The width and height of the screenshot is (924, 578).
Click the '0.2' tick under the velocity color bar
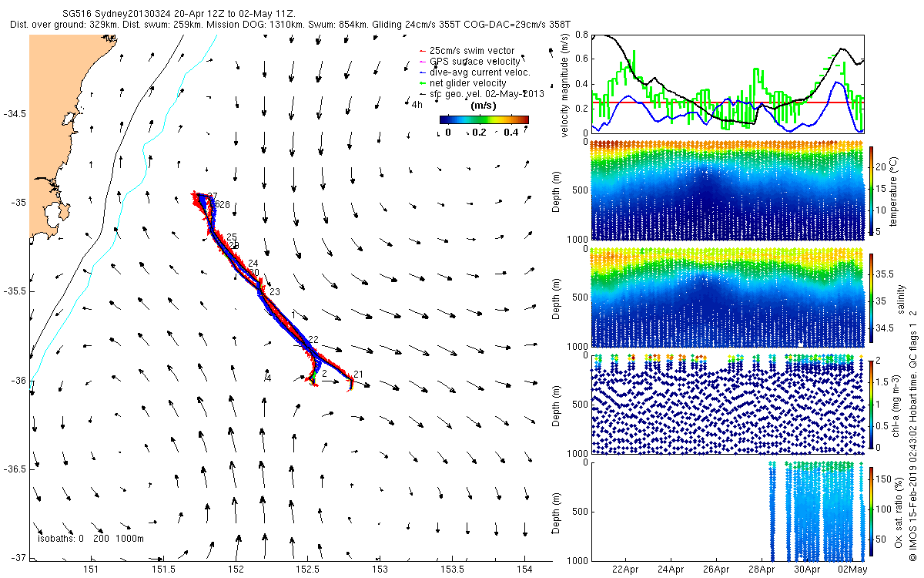point(480,133)
